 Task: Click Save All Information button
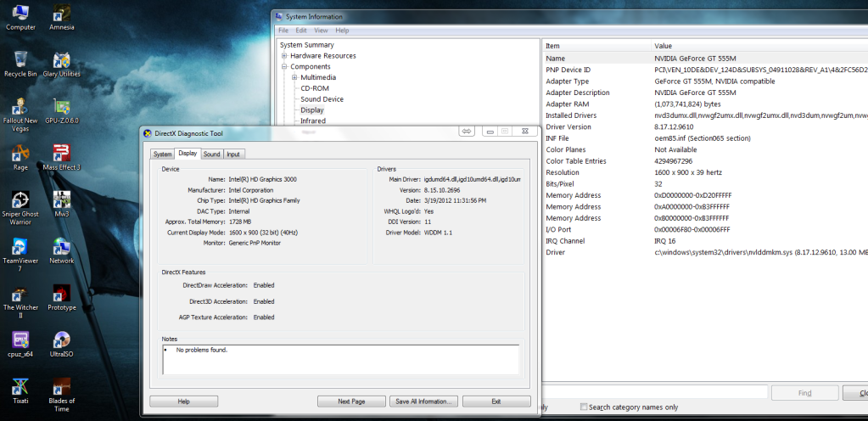click(423, 401)
